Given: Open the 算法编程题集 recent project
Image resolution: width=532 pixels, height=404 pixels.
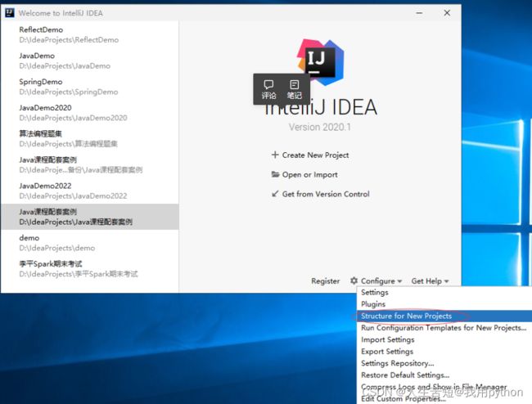Looking at the screenshot, I should pyautogui.click(x=89, y=139).
